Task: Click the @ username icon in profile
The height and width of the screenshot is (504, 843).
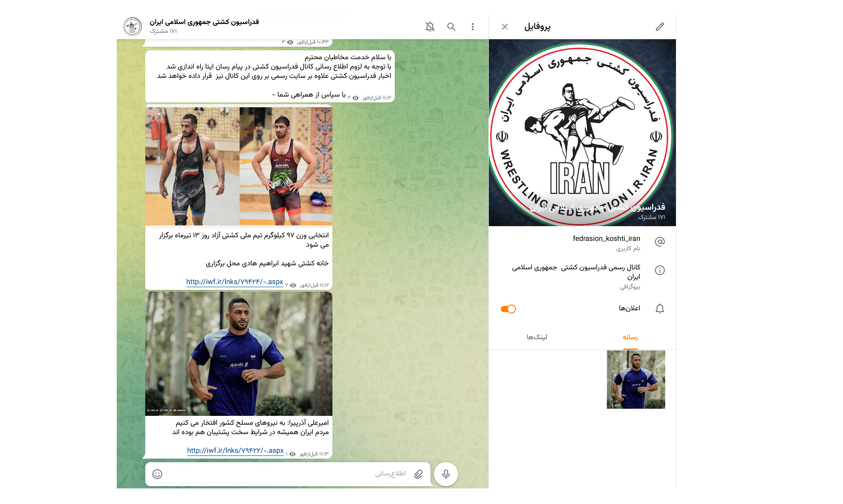Action: click(659, 242)
